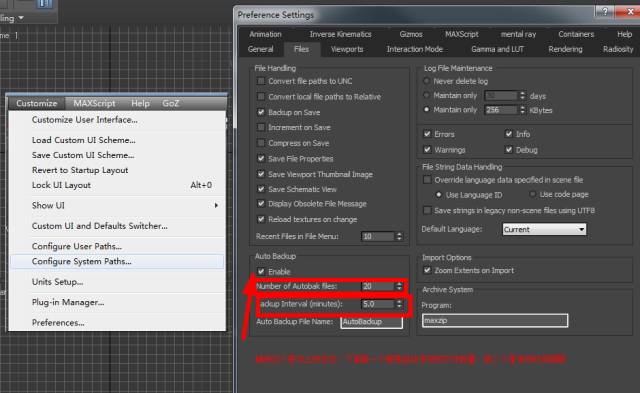The height and width of the screenshot is (393, 640).
Task: Open Units Setup... entry
Action: pyautogui.click(x=58, y=282)
